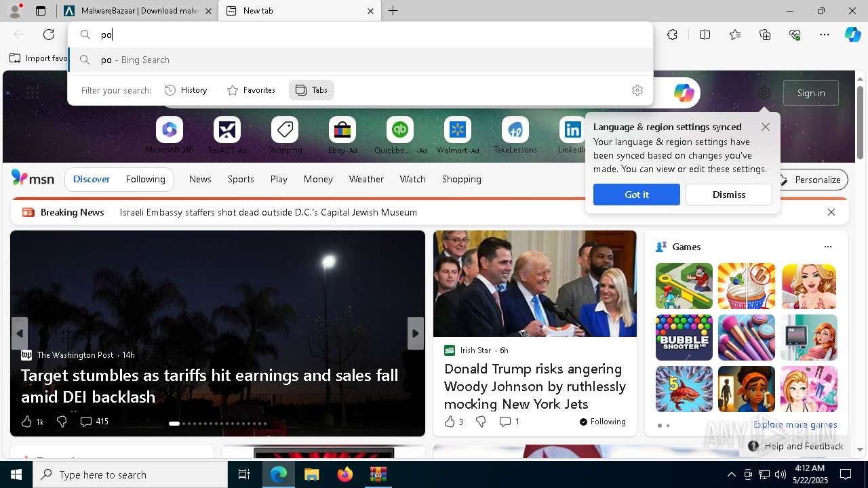The width and height of the screenshot is (868, 488).
Task: Show hidden system tray icons
Action: tap(731, 474)
